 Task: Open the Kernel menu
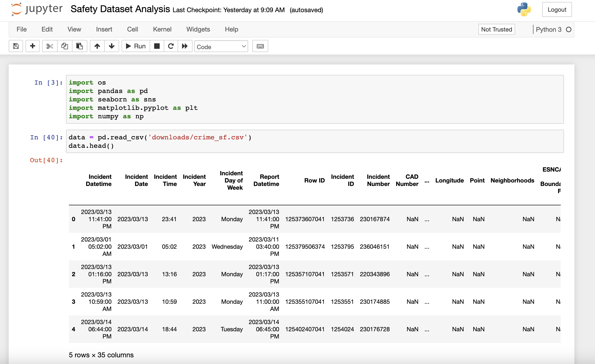click(162, 29)
